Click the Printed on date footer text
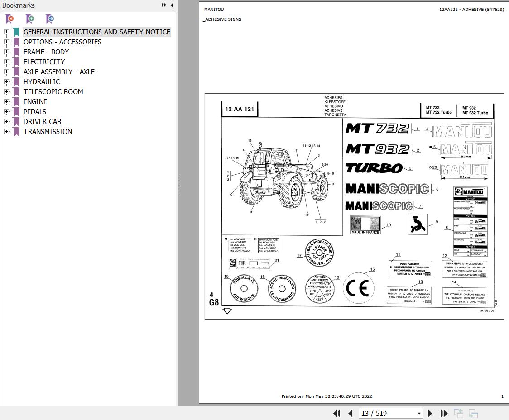509x420 pixels. (327, 396)
